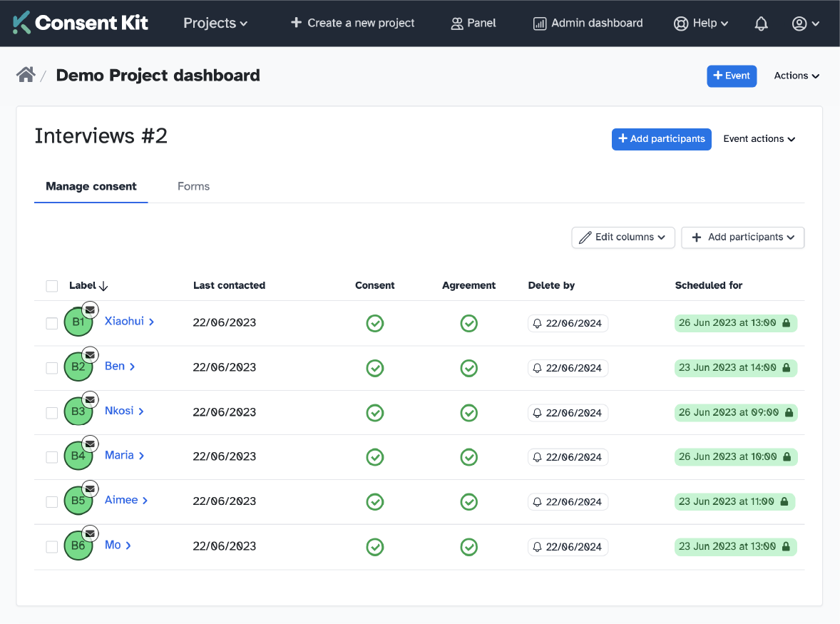Click Aimee's scheduled time pill
Viewport: 840px width, 624px height.
coord(734,501)
